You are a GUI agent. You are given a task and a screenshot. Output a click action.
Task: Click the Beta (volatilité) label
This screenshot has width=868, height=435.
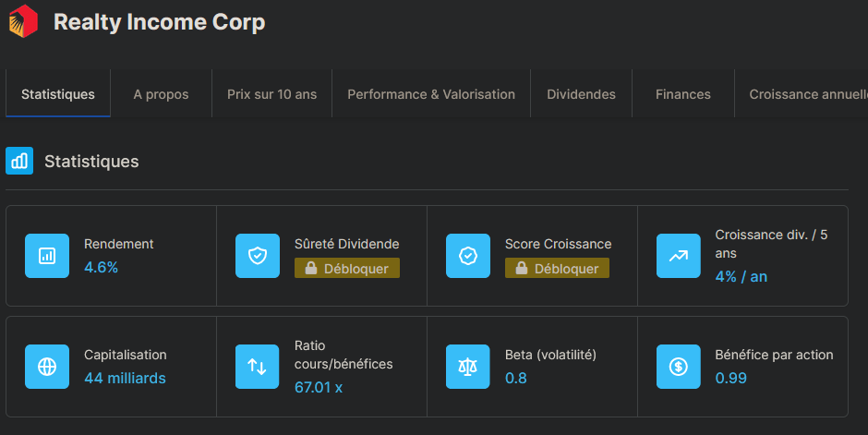(x=550, y=355)
